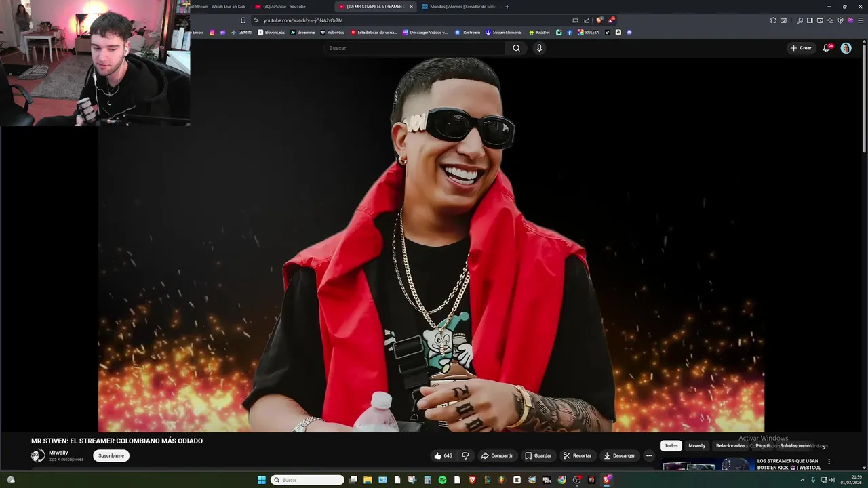The image size is (868, 488).
Task: Open the YouTube account avatar menu
Action: [846, 48]
